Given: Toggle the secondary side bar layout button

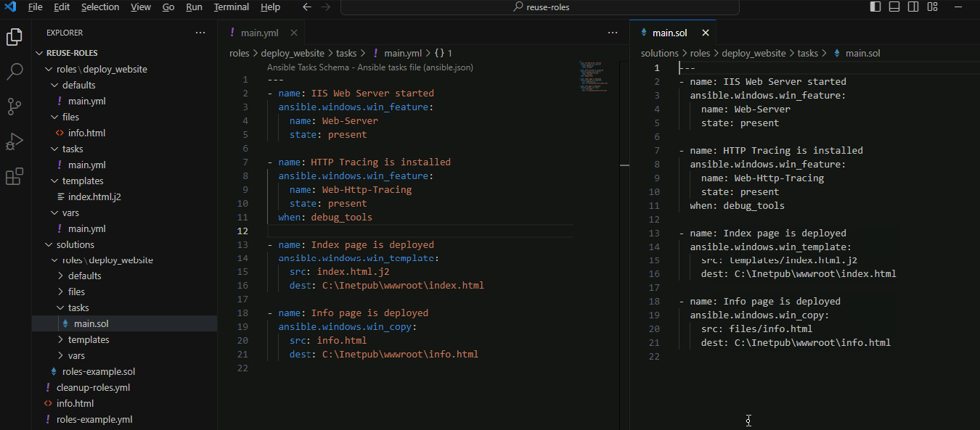Looking at the screenshot, I should pos(913,7).
